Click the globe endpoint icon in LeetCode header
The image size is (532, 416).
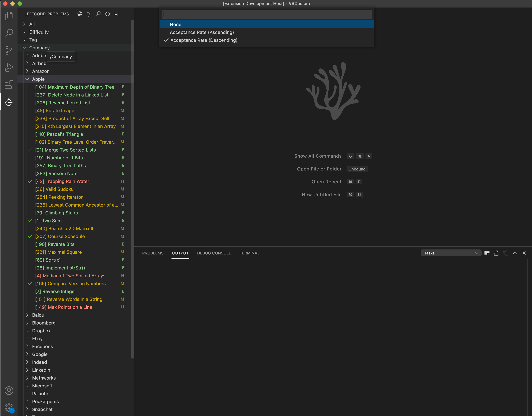80,14
